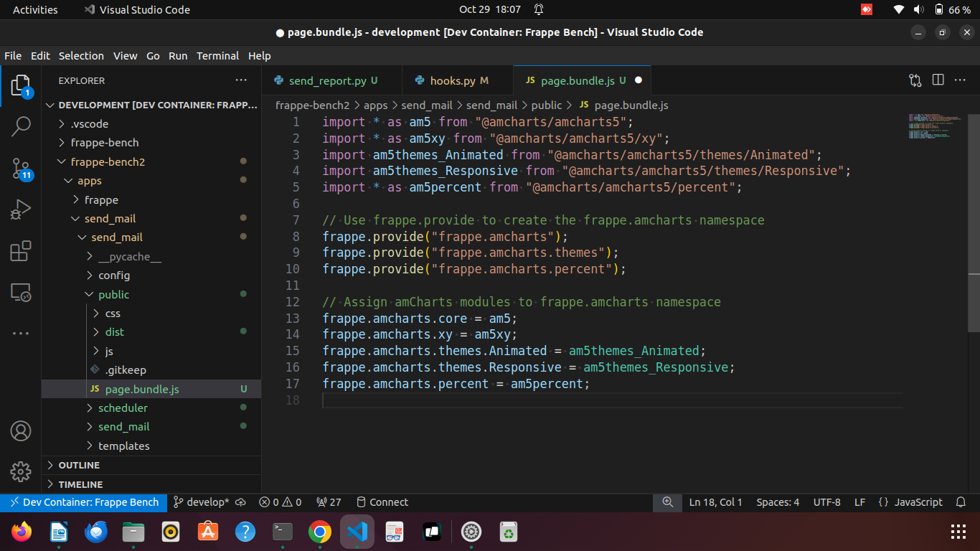The height and width of the screenshot is (551, 980).
Task: Split the editor to the right
Action: tap(938, 80)
